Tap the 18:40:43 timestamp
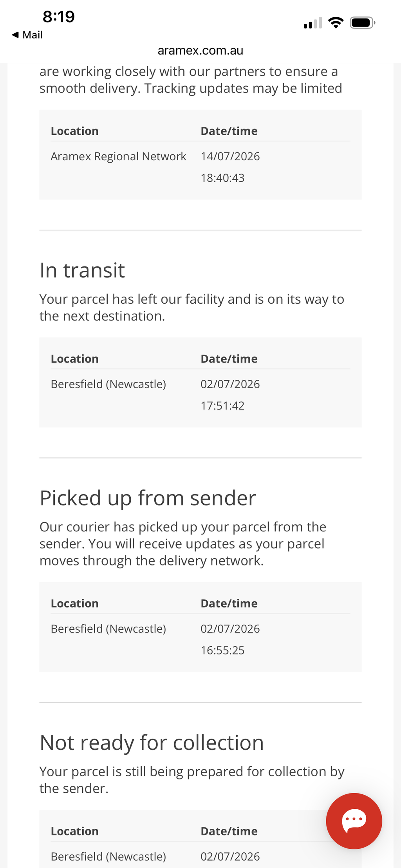This screenshot has width=401, height=868. [x=222, y=178]
